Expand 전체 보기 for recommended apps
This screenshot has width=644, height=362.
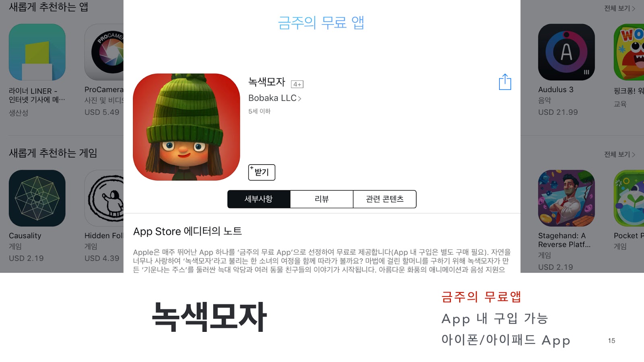(619, 8)
